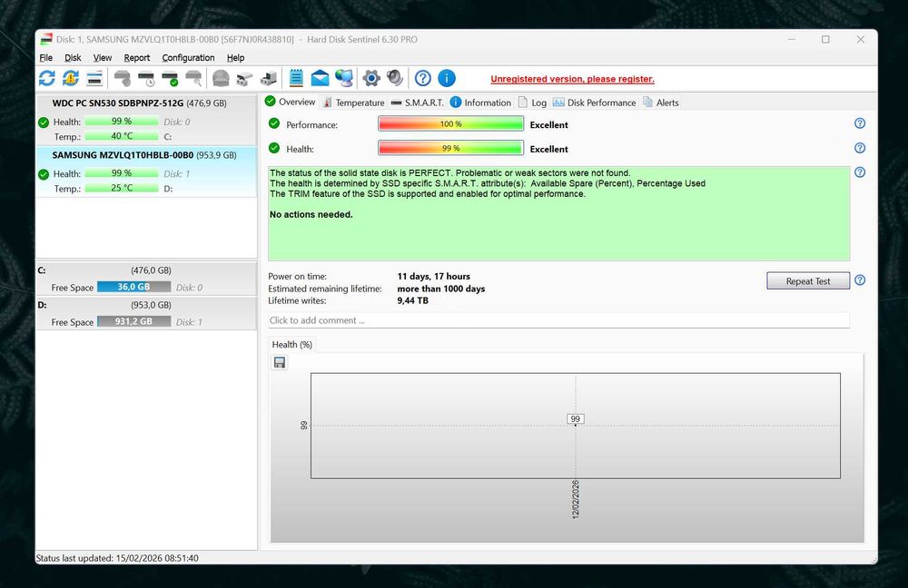Click the disk panel layout toolbar icon
Image resolution: width=908 pixels, height=588 pixels.
pos(94,78)
